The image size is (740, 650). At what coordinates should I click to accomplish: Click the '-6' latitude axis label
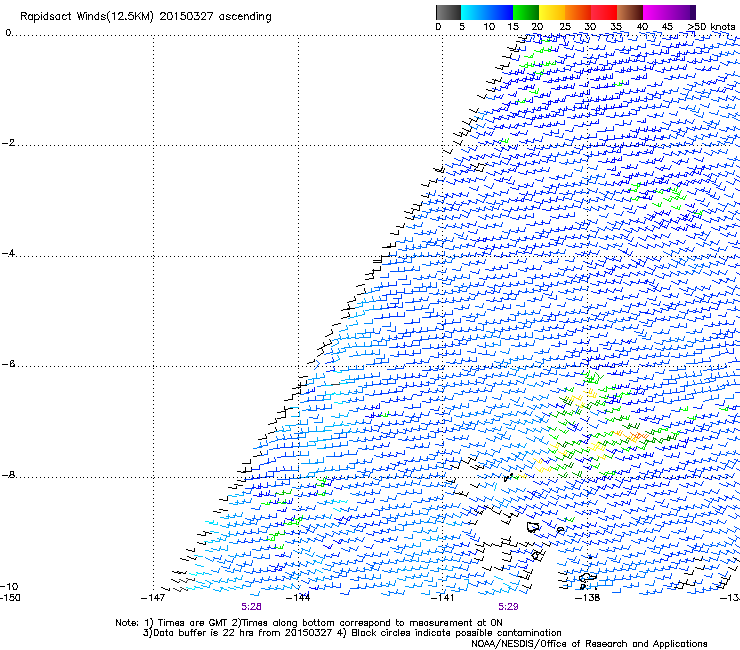(9, 364)
